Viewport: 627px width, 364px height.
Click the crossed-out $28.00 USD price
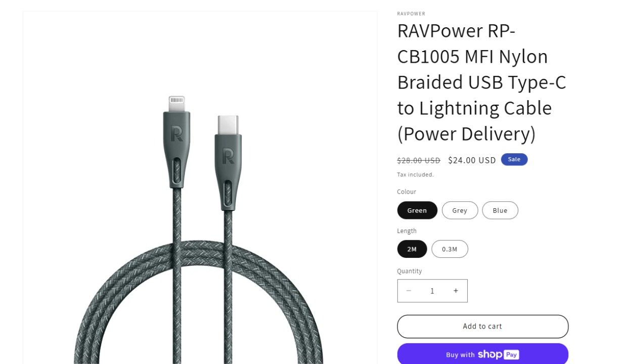click(x=419, y=160)
